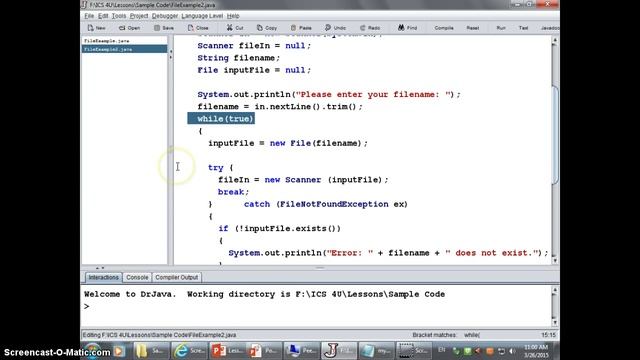The width and height of the screenshot is (640, 360).
Task: Click the 'catch (FileNotFoundException ex)' line
Action: click(x=326, y=204)
